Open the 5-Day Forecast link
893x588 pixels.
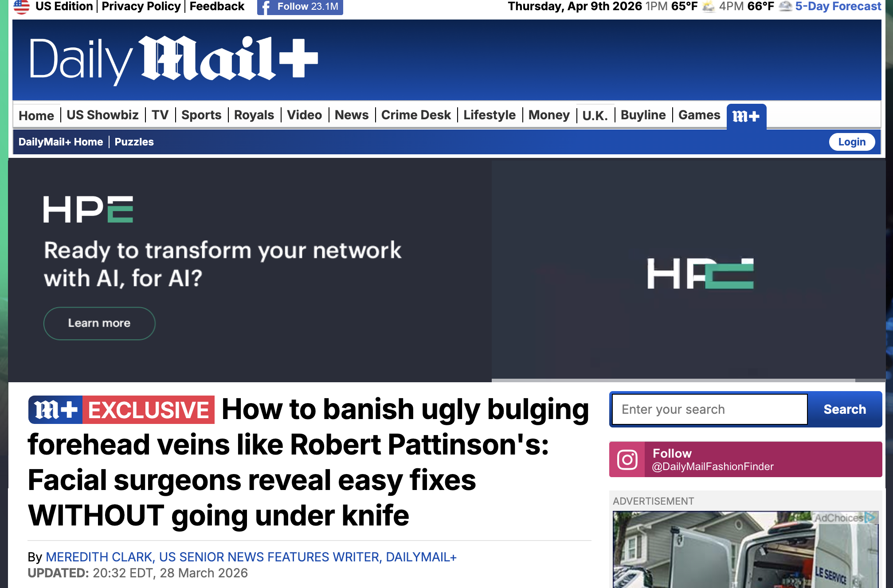[838, 7]
